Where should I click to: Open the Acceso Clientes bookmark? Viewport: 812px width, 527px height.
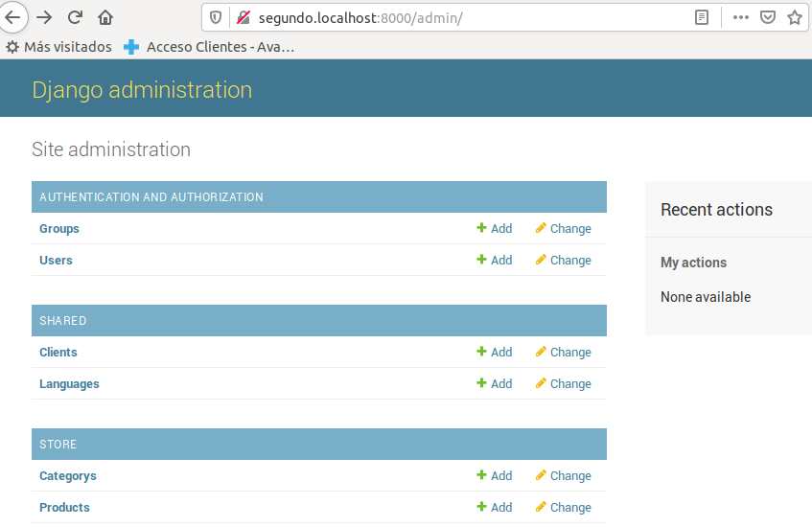tap(209, 47)
